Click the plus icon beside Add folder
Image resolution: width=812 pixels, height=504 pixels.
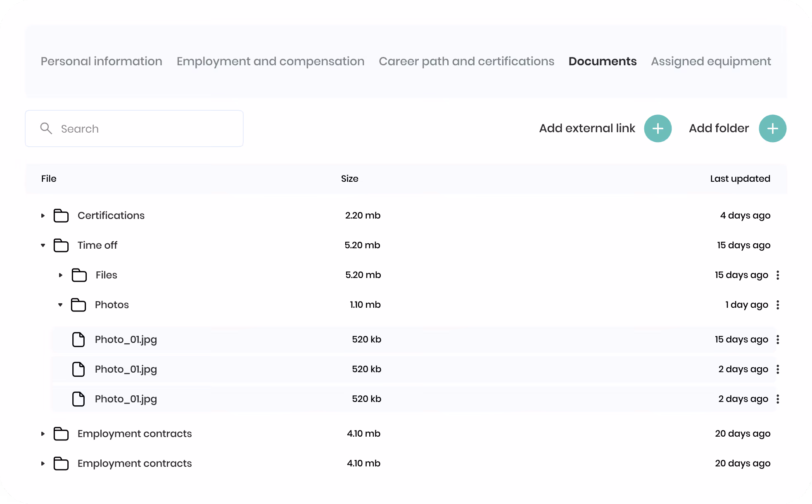coord(772,128)
